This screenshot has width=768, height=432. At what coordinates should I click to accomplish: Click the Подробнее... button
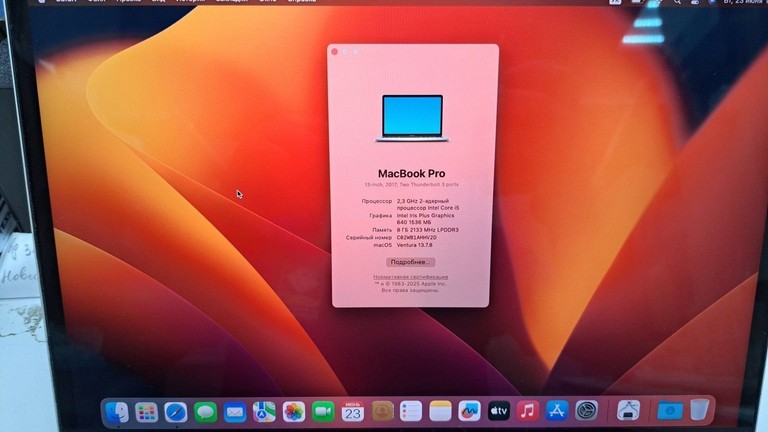tap(410, 262)
